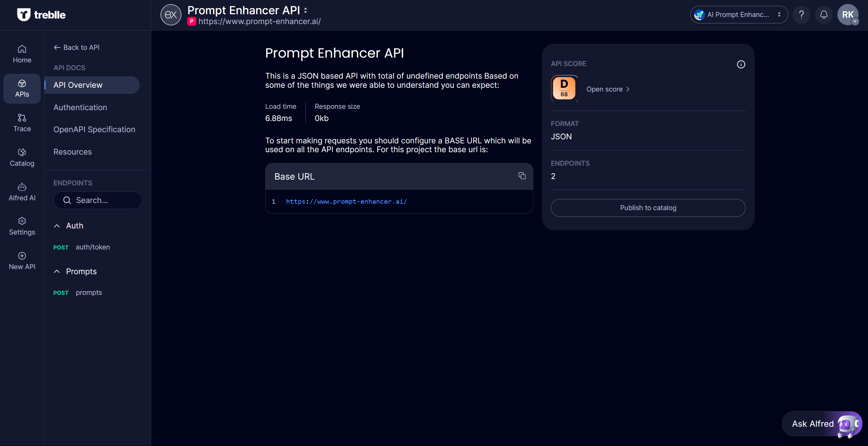
Task: Click the Prompt Enhancer API page heading
Action: tap(334, 53)
